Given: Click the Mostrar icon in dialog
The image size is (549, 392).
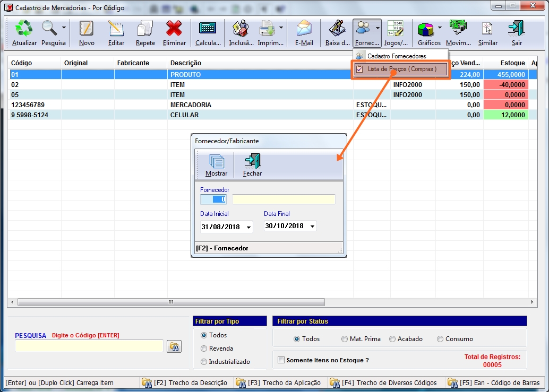Looking at the screenshot, I should pos(216,162).
